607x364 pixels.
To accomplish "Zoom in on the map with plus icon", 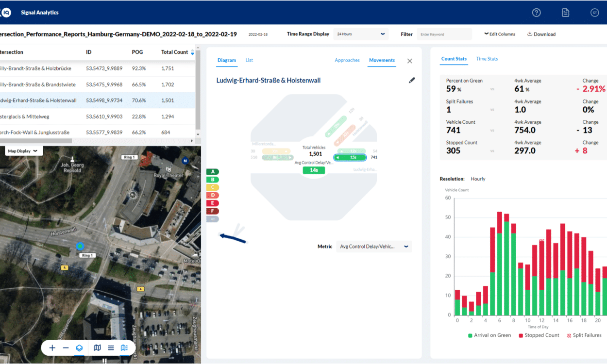I will (52, 347).
